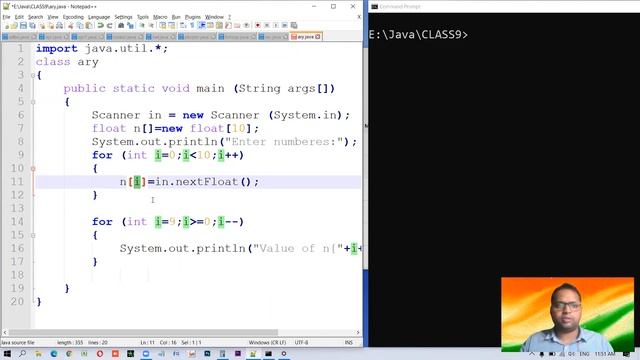Click the Replace toolbar icon
This screenshot has height=360, width=640.
coord(131,25)
